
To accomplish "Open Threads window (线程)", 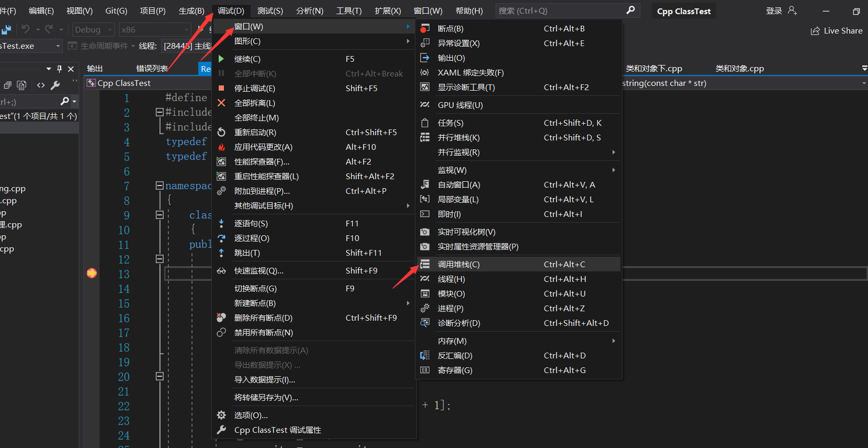I will [519, 279].
